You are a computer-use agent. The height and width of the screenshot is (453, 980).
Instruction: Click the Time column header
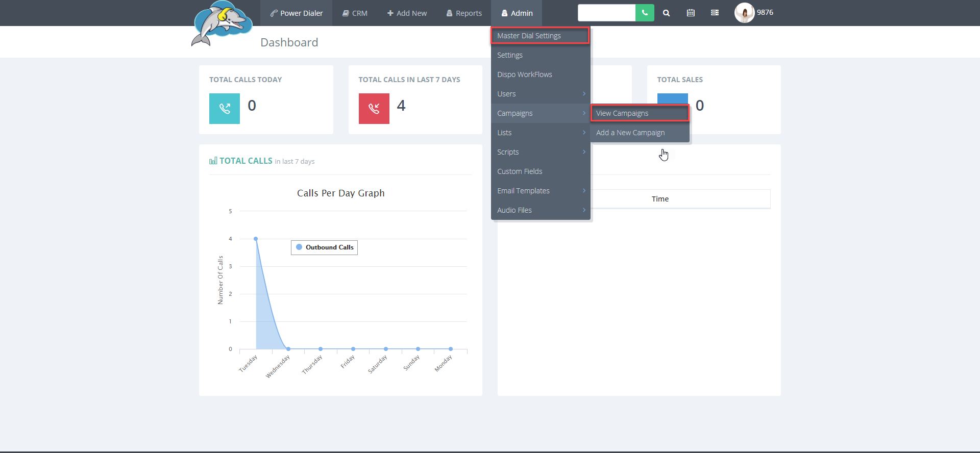click(x=660, y=199)
